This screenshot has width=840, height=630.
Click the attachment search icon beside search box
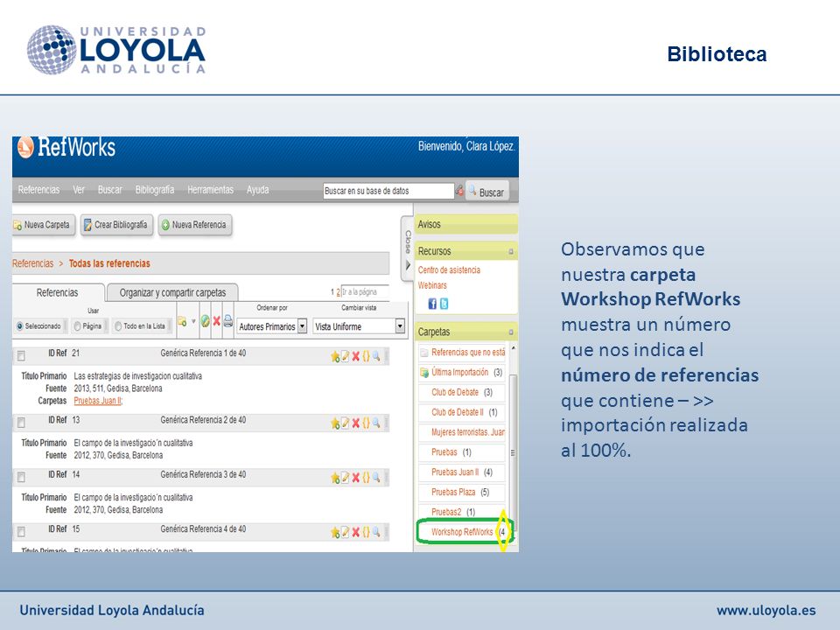click(459, 190)
